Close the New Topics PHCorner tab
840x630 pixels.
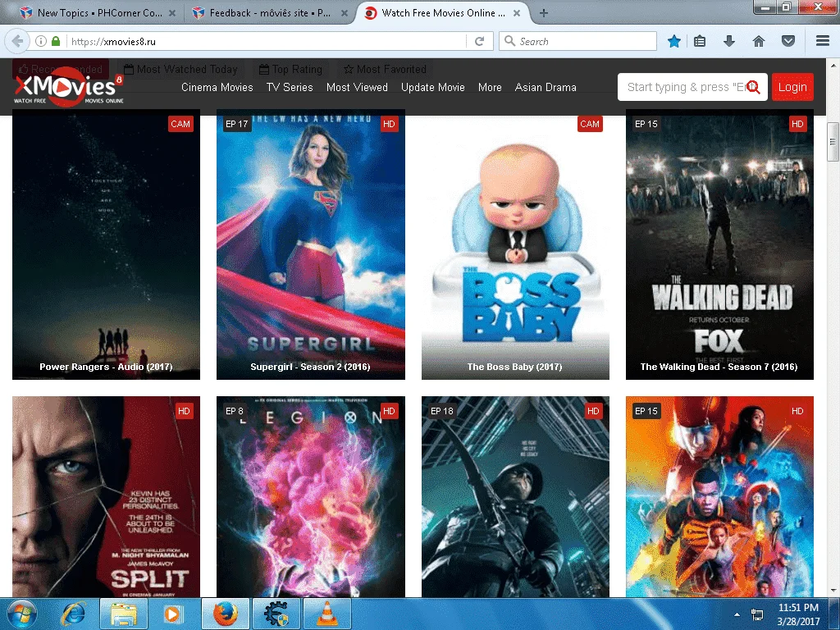coord(172,13)
